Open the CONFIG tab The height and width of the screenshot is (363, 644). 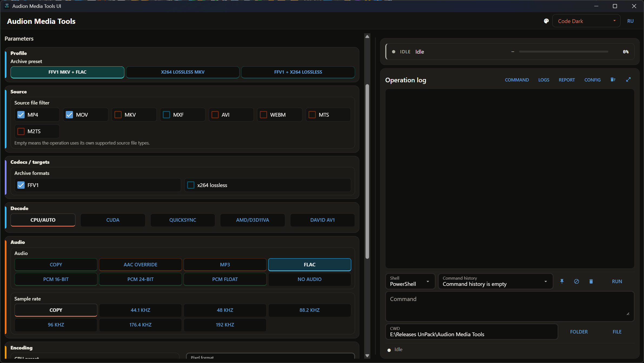click(x=592, y=80)
